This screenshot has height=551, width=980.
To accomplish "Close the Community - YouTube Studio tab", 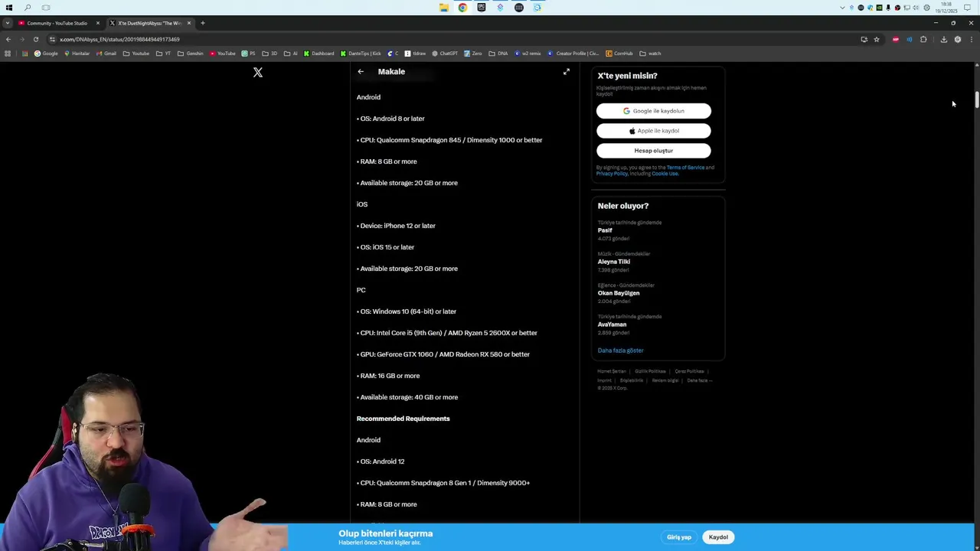I will tap(97, 23).
